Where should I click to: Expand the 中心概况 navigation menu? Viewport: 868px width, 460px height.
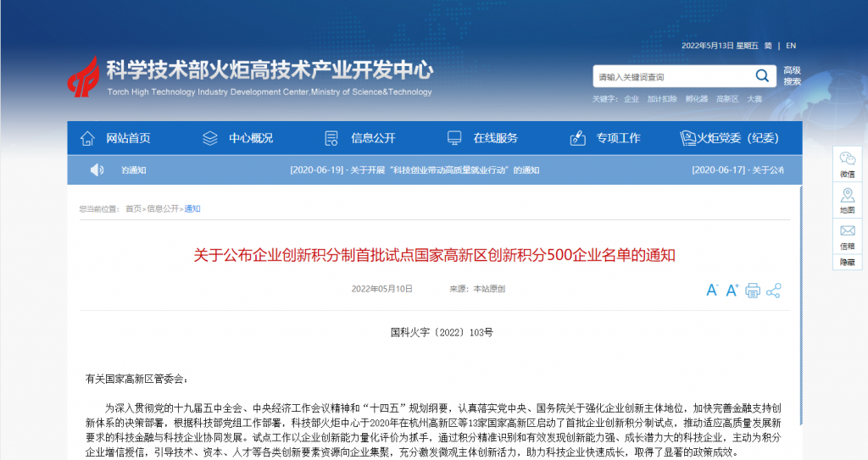coord(238,138)
